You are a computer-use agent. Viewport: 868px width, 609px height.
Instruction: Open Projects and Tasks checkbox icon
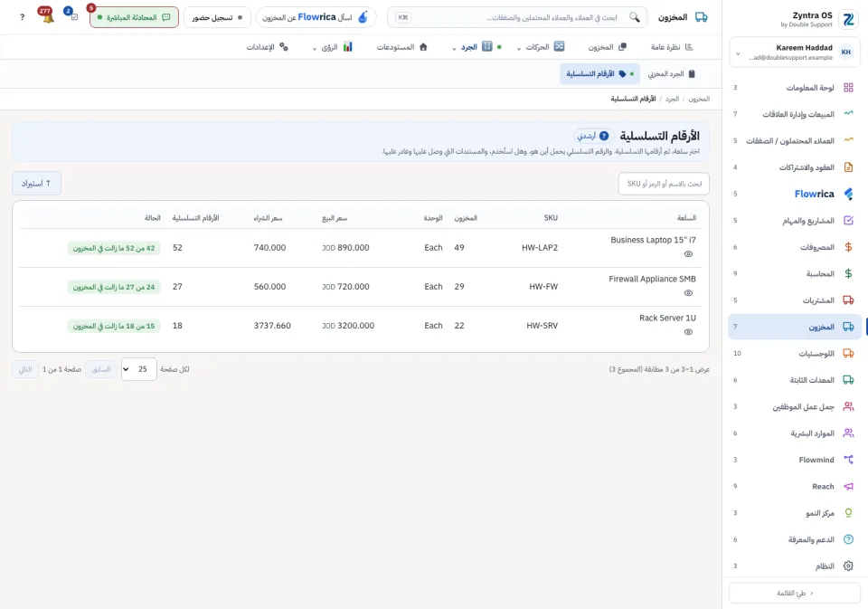click(848, 220)
